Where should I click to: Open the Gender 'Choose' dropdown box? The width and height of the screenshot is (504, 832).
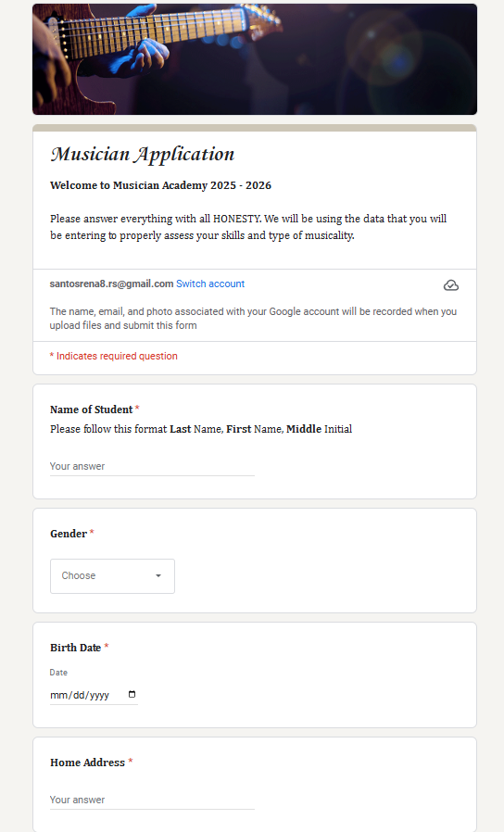pyautogui.click(x=112, y=575)
